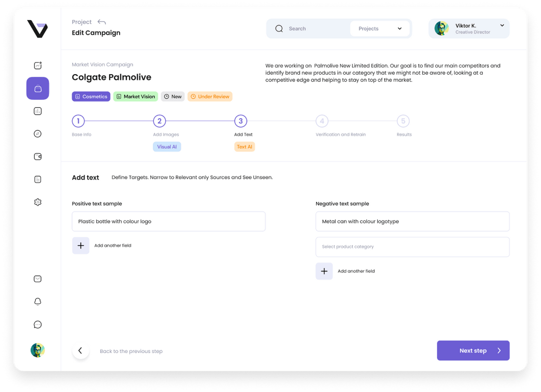Image resolution: width=541 pixels, height=392 pixels.
Task: Go to step 4 Verification and Retrain
Action: [322, 121]
